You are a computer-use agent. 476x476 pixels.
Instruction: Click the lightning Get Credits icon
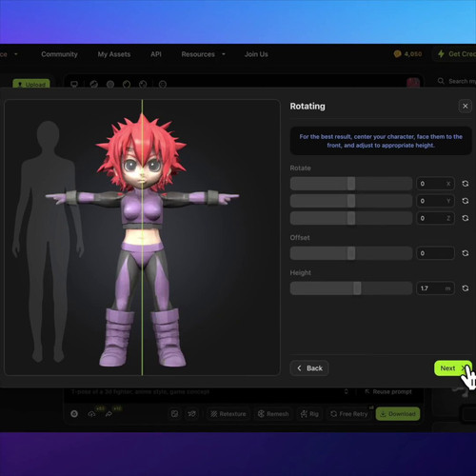(441, 54)
